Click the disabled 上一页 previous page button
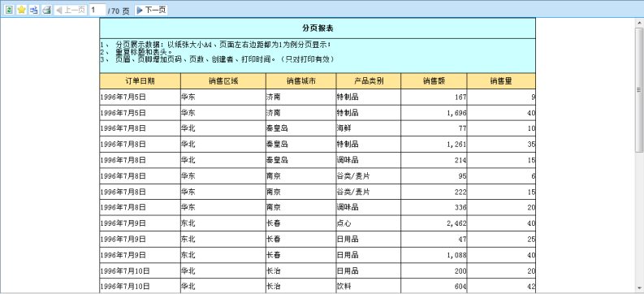 pos(70,11)
